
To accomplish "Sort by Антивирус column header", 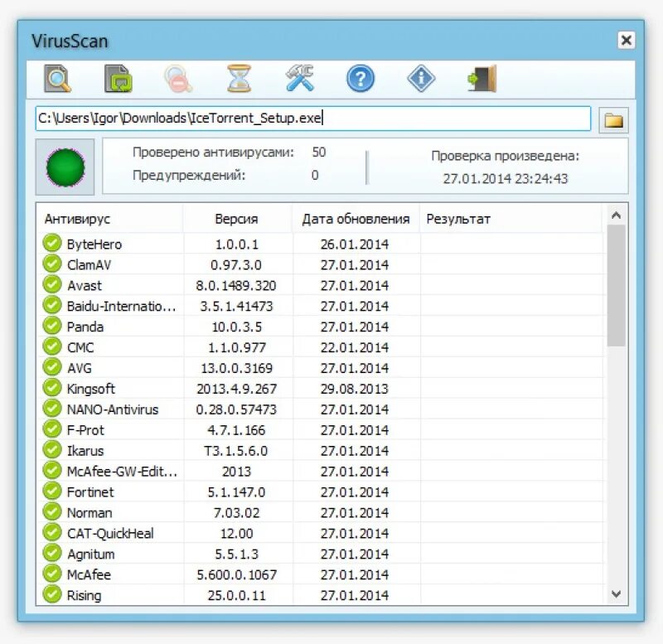I will click(x=77, y=219).
